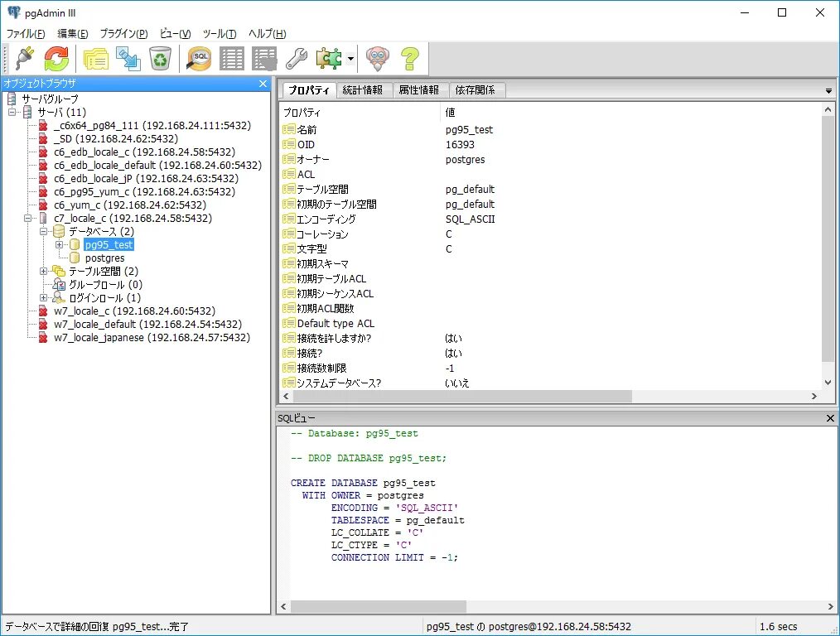
Task: Switch to the 属性情報 tab
Action: 419,90
